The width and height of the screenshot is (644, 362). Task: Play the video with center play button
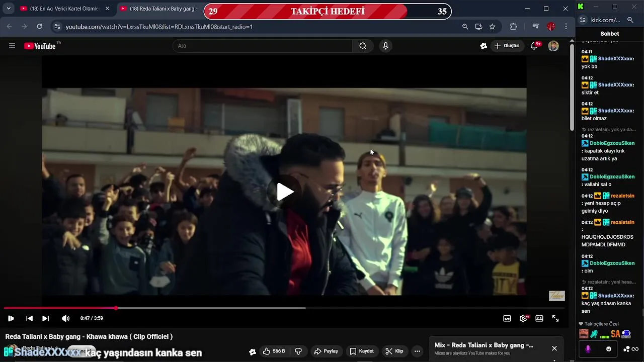tap(285, 192)
